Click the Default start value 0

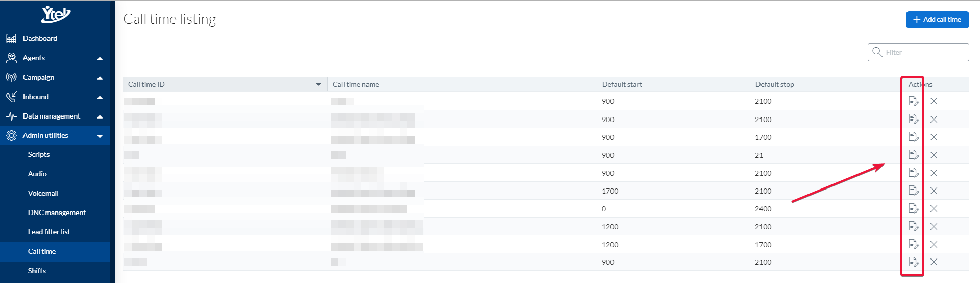pos(604,209)
